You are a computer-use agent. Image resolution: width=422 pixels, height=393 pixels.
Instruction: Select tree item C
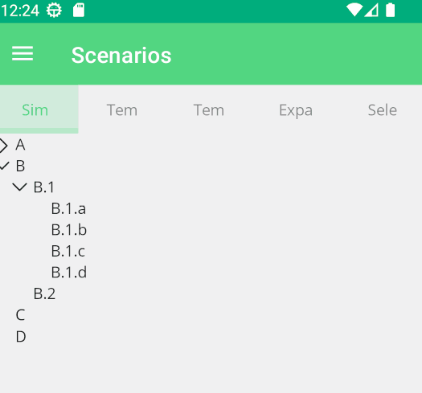click(x=20, y=315)
